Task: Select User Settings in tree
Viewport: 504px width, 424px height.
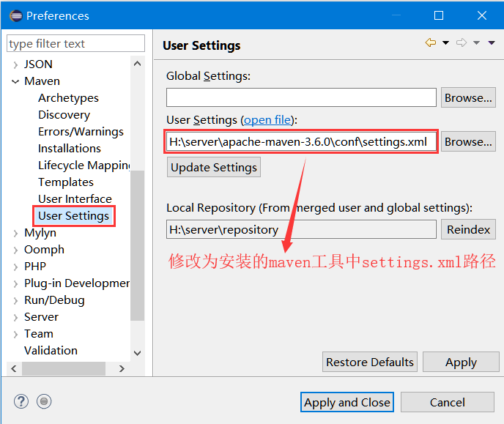Action: [x=73, y=216]
